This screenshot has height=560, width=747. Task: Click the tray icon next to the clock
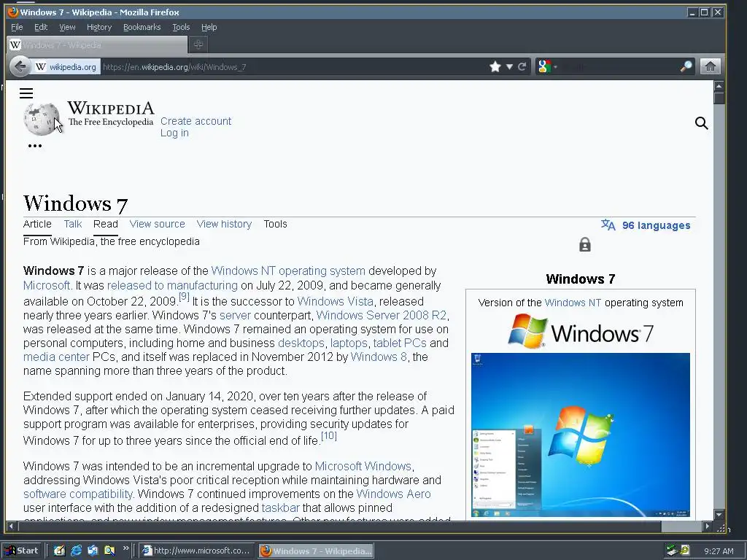coord(685,550)
